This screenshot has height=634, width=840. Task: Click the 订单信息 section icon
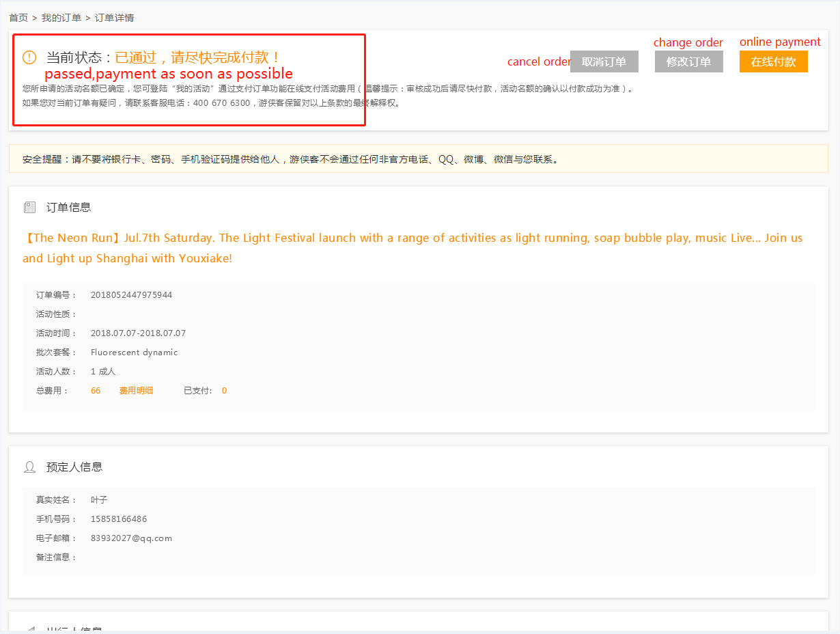click(29, 207)
